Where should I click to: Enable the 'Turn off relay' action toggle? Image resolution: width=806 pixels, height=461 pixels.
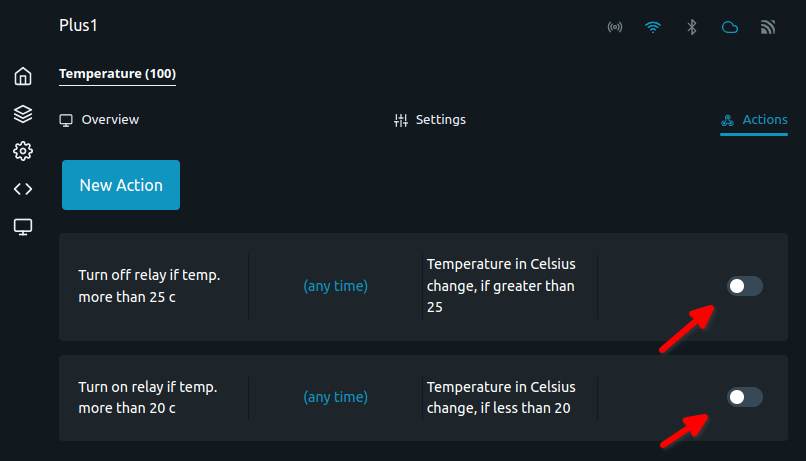pos(745,286)
